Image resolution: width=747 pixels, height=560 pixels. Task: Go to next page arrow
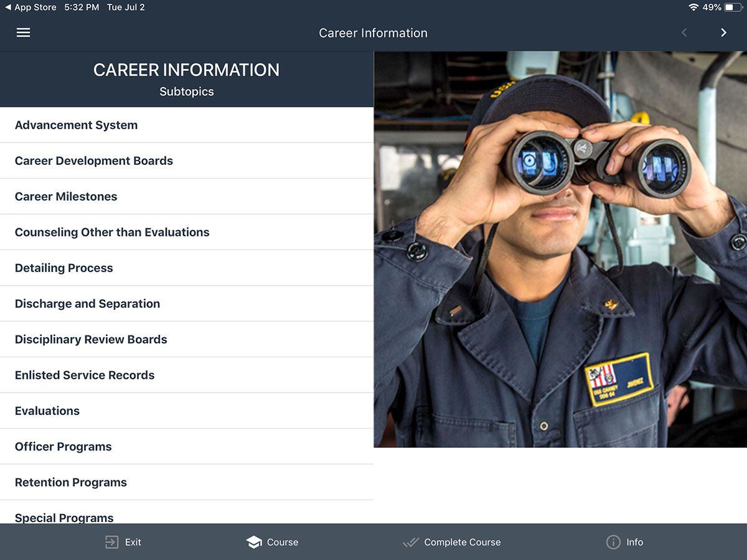click(723, 33)
